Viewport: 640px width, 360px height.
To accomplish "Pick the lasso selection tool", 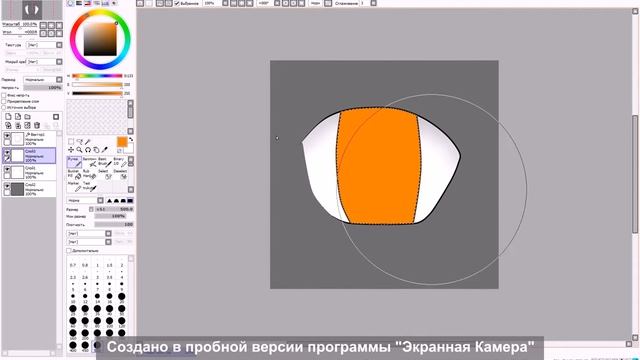I will 79,142.
